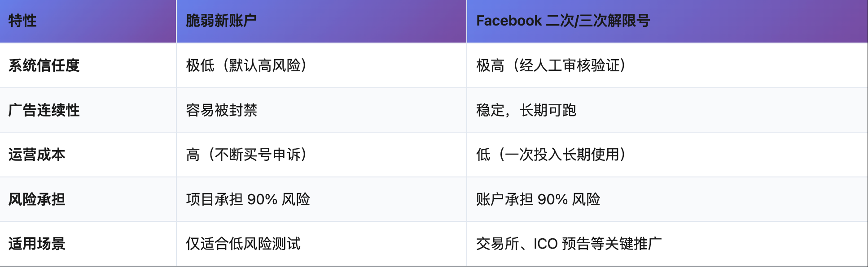This screenshot has width=868, height=267.
Task: Click the 账户承担 90% 风险 cell
Action: [x=538, y=199]
